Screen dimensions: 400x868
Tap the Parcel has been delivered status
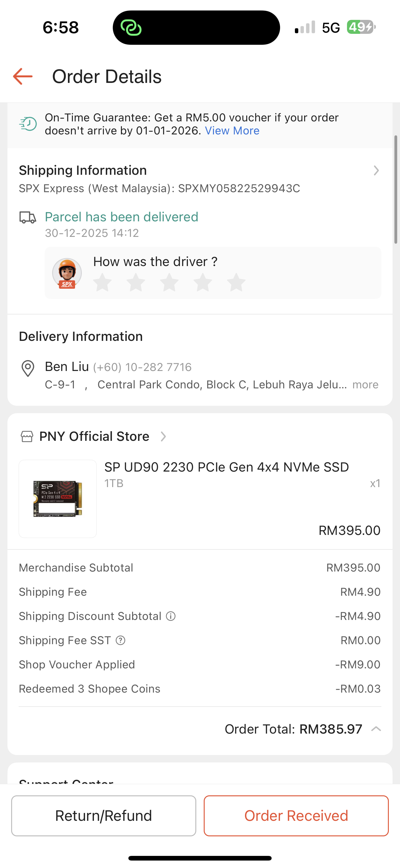point(122,217)
